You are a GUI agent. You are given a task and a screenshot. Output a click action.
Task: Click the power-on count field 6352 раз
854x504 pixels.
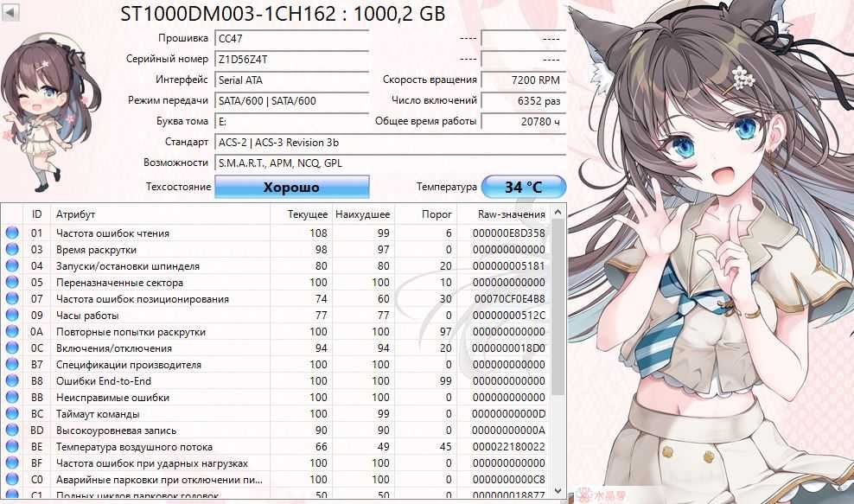click(524, 101)
